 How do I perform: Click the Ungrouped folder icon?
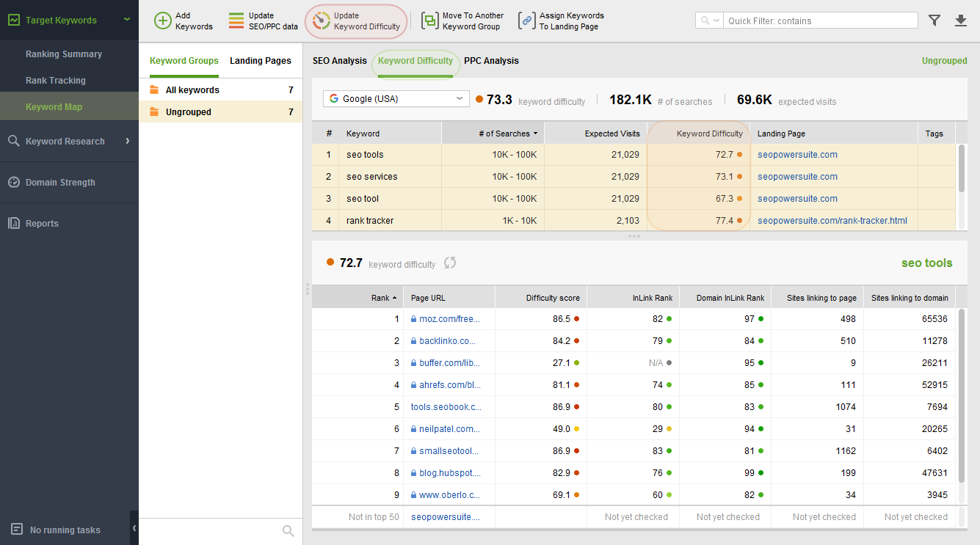point(154,111)
